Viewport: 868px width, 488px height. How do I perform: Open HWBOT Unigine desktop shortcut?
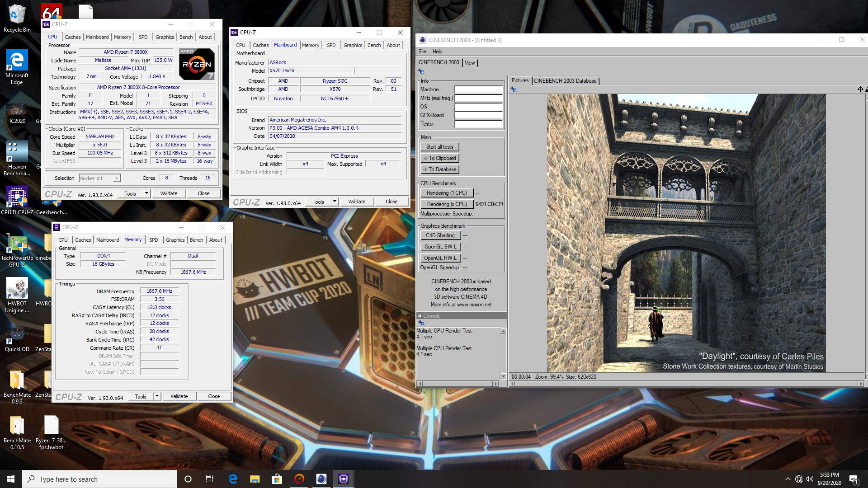click(x=17, y=295)
